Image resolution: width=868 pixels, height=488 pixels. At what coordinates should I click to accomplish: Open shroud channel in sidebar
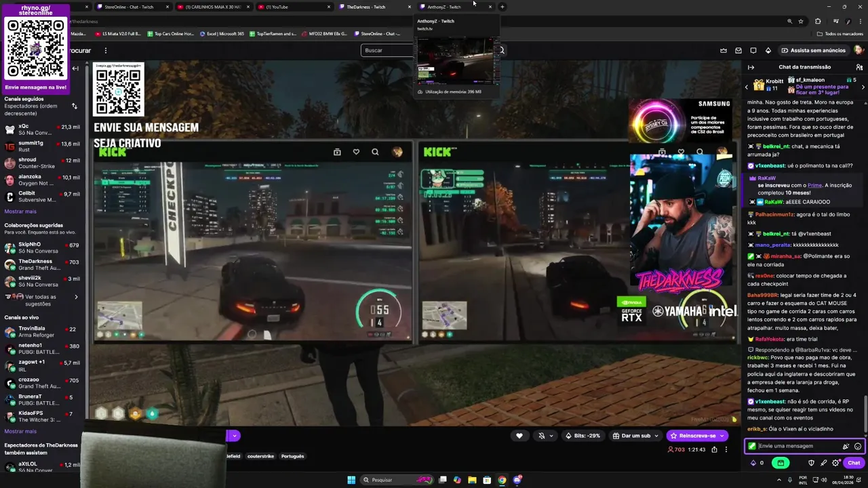pos(42,163)
